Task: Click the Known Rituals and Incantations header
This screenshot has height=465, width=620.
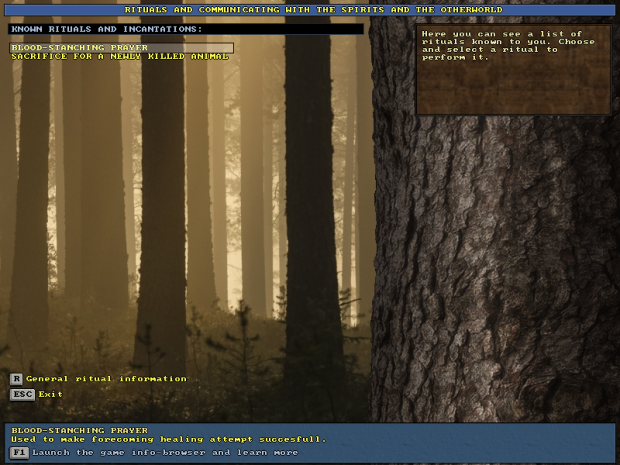Action: click(186, 29)
